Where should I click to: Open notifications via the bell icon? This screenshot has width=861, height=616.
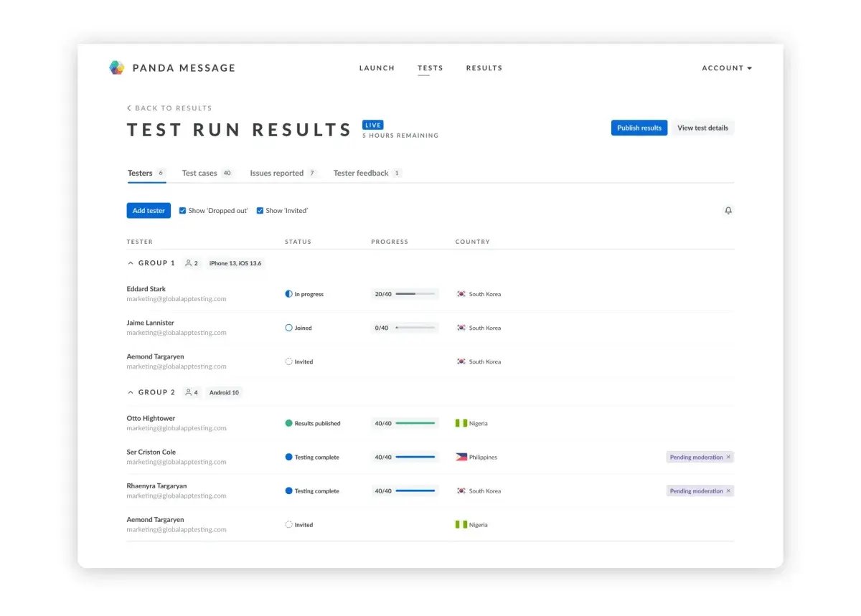tap(728, 210)
